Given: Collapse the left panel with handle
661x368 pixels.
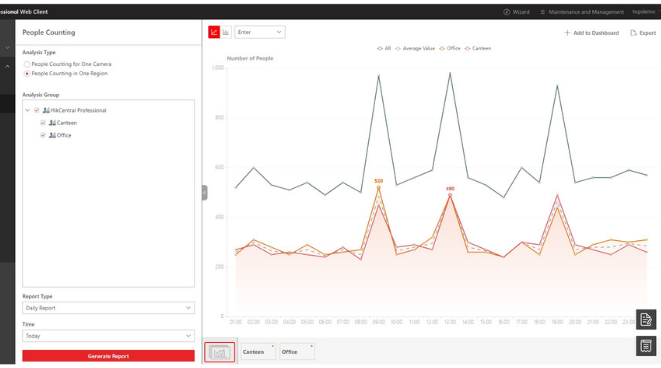Looking at the screenshot, I should tap(204, 193).
